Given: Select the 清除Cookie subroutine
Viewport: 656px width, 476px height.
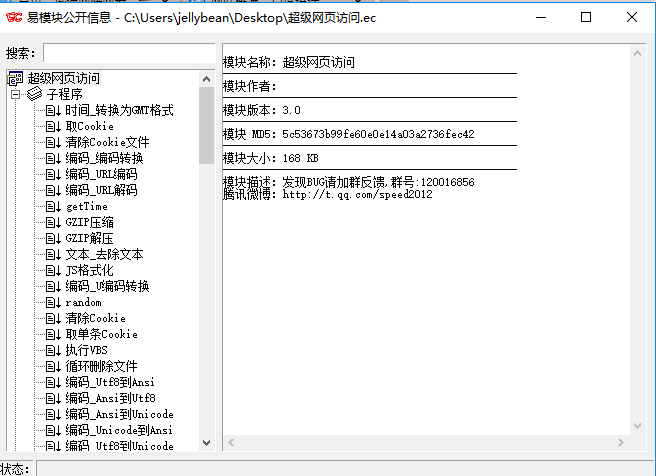Looking at the screenshot, I should click(95, 318).
